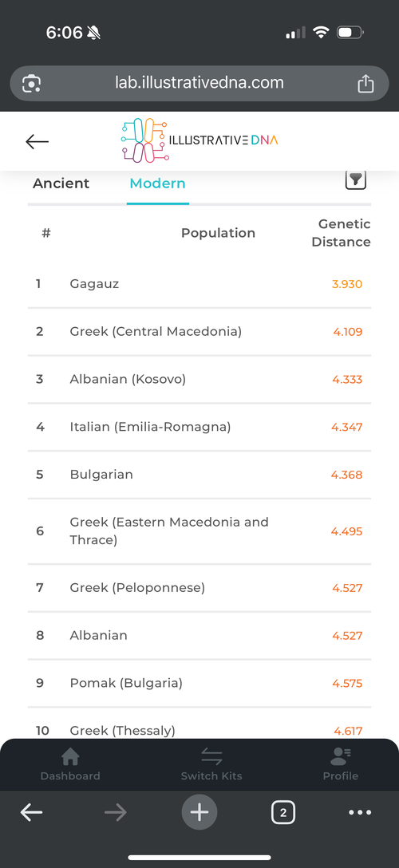Tap the Genetic Distance column header
This screenshot has height=868, width=399.
(341, 233)
